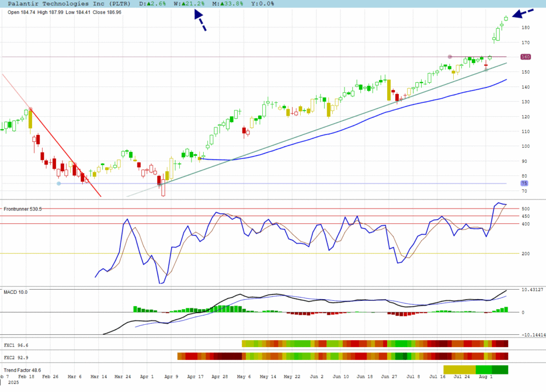This screenshot has width=546, height=392.
Task: Click the Jun 2 date label
Action: coord(317,377)
